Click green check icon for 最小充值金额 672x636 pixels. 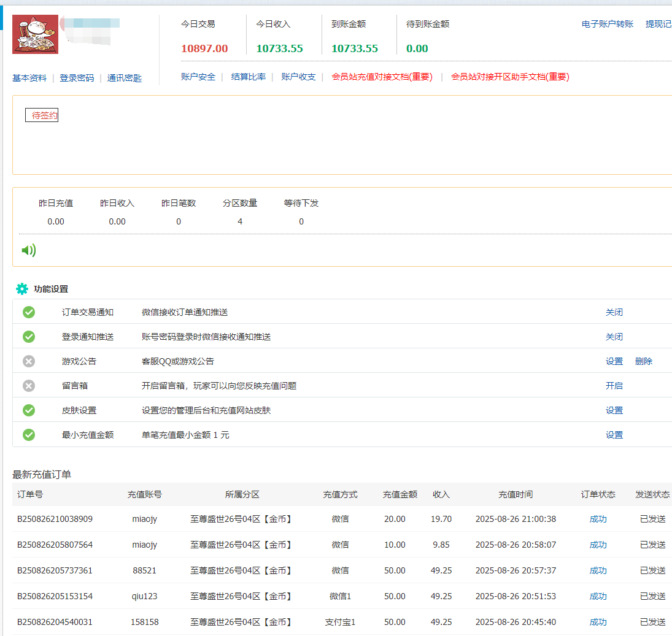pyautogui.click(x=29, y=435)
